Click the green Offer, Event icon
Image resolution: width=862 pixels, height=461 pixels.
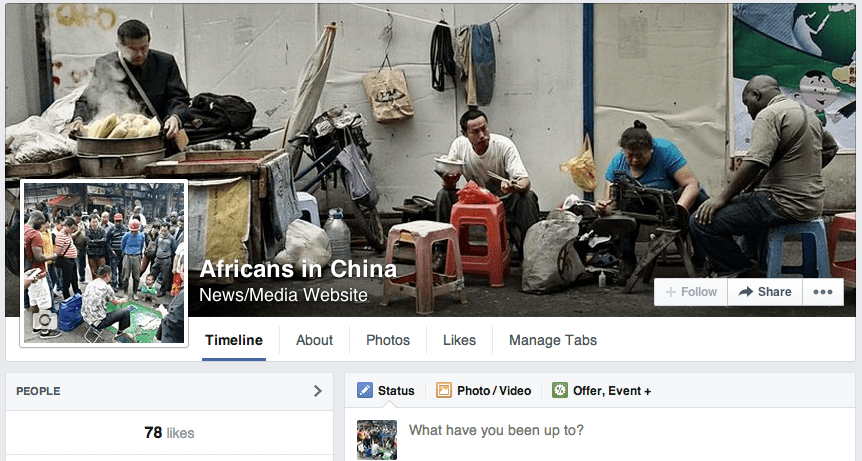560,391
